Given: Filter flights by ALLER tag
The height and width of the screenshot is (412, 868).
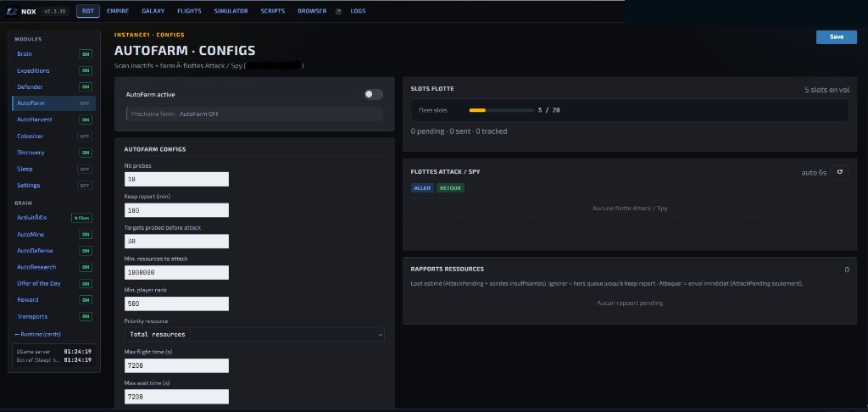Looking at the screenshot, I should (422, 188).
